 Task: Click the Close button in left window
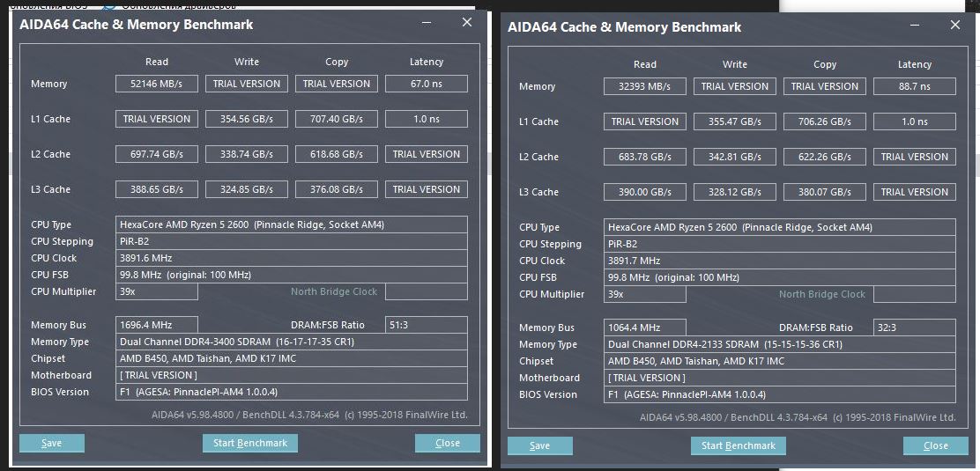(448, 443)
